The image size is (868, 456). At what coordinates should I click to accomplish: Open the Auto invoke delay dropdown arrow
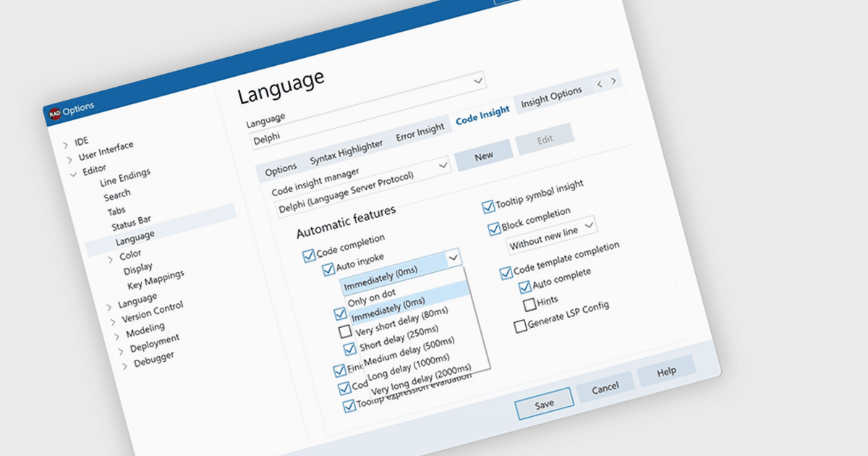pyautogui.click(x=453, y=256)
